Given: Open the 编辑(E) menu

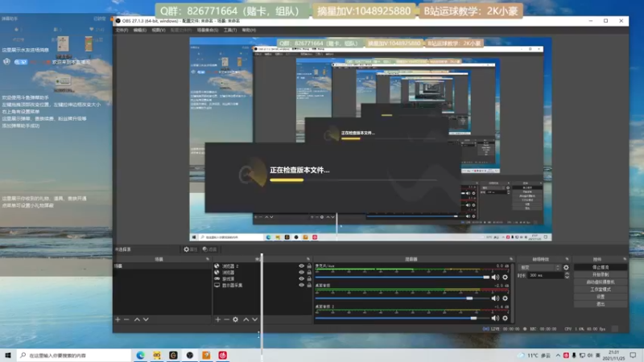Looking at the screenshot, I should [x=139, y=30].
